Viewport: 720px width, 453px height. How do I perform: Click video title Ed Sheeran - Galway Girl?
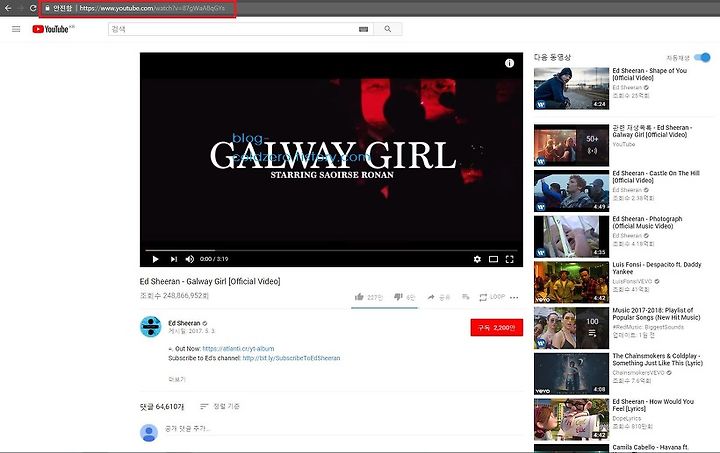pos(210,281)
